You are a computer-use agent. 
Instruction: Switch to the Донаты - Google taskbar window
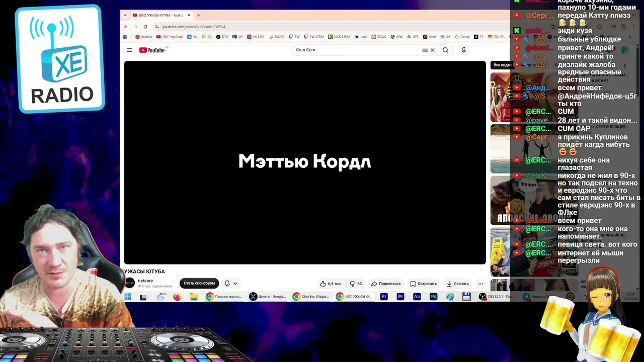[268, 297]
